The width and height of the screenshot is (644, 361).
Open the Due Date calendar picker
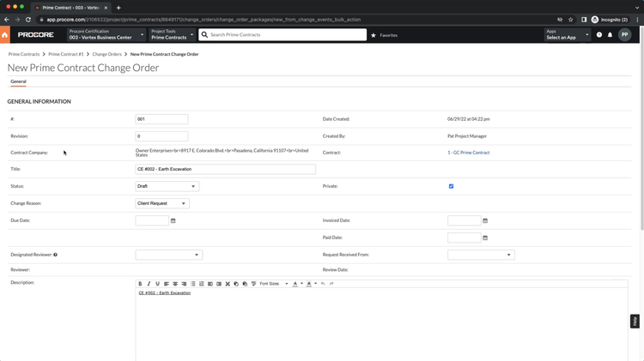click(173, 220)
